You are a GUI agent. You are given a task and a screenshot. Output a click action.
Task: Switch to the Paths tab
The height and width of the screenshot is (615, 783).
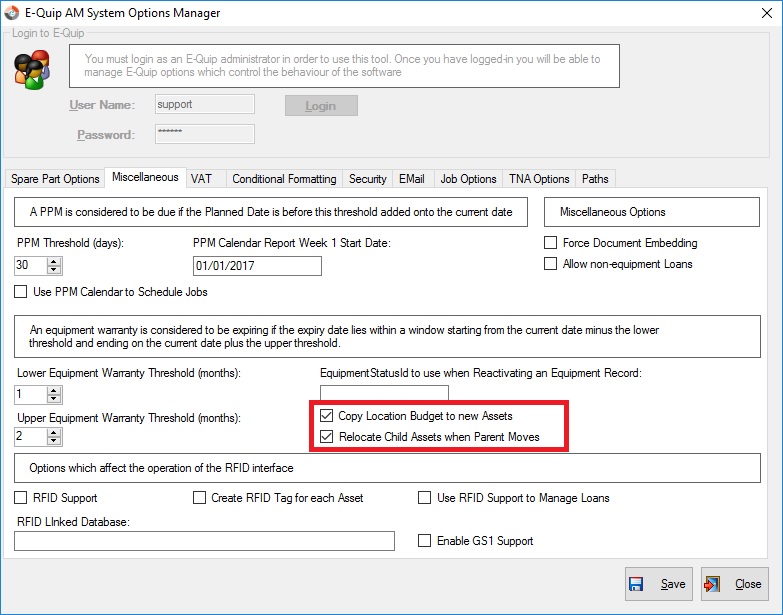595,179
